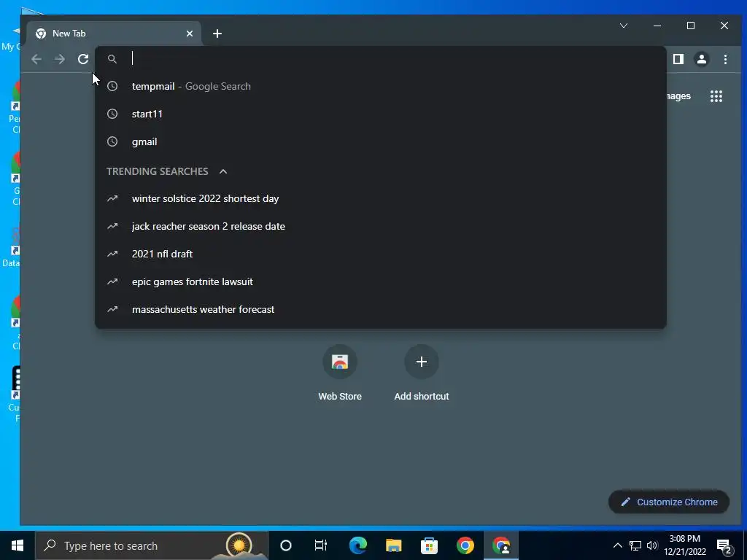
Task: Open the clock showing 3:08 PM
Action: point(685,545)
